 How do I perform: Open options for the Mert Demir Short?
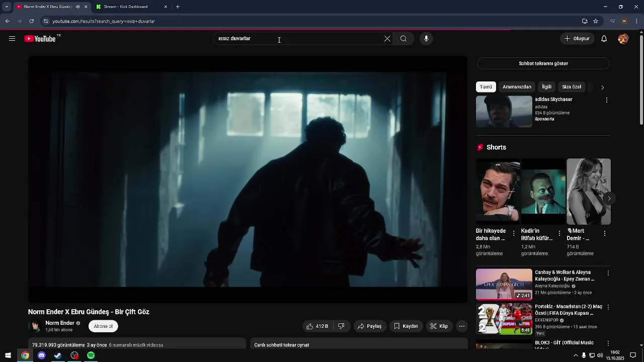pyautogui.click(x=605, y=233)
